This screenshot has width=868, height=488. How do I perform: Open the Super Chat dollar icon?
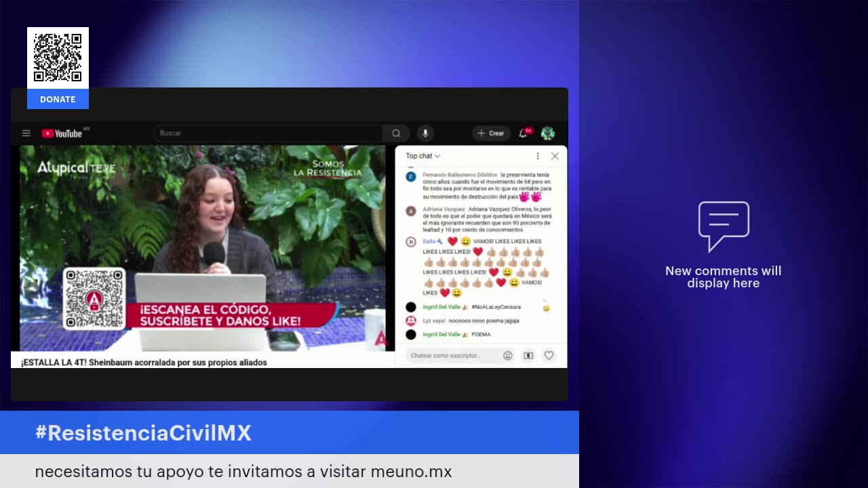click(528, 355)
